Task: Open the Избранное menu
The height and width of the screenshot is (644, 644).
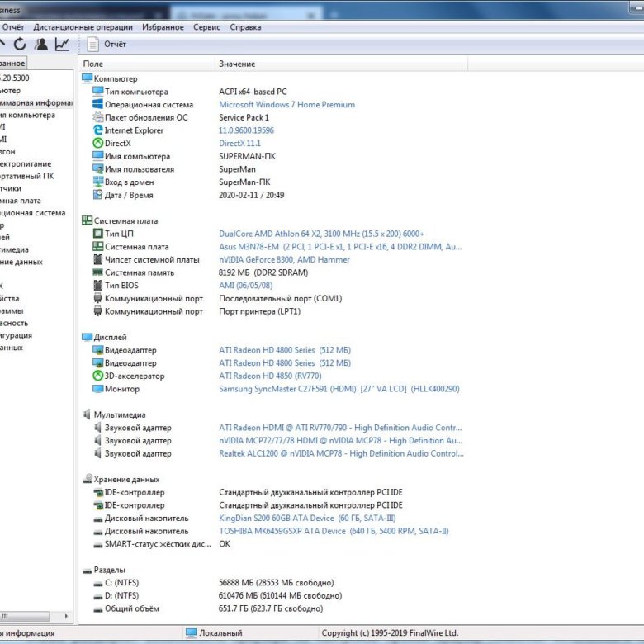Action: coord(163,26)
